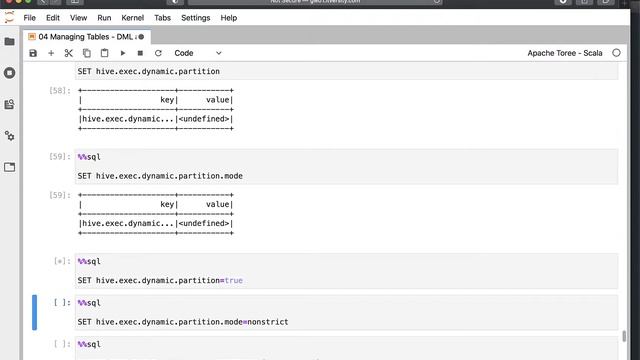The image size is (640, 360).
Task: Open the Commands palette sidebar icon
Action: (9, 104)
